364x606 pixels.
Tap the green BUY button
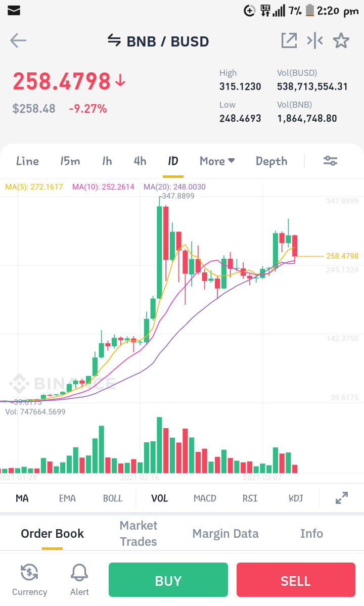(x=168, y=580)
